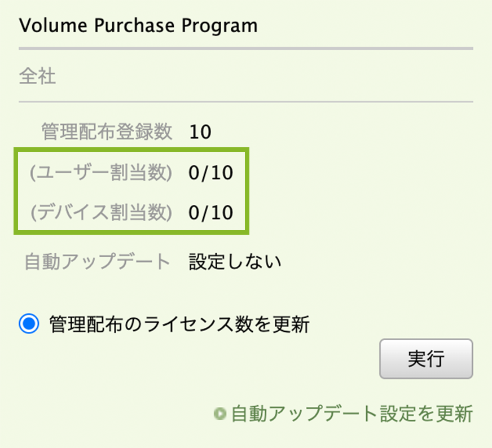Click the 管理配布のライセンス数を更新 radio label text
The image size is (492, 448).
tap(179, 324)
